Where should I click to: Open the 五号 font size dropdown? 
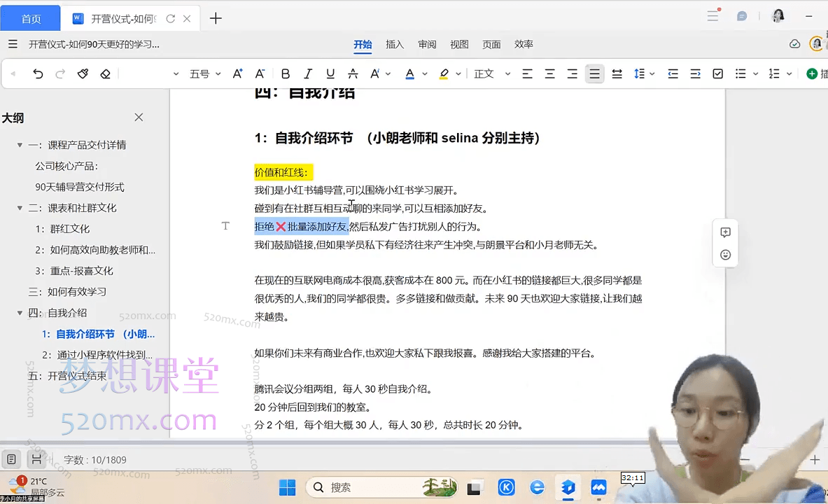click(203, 73)
